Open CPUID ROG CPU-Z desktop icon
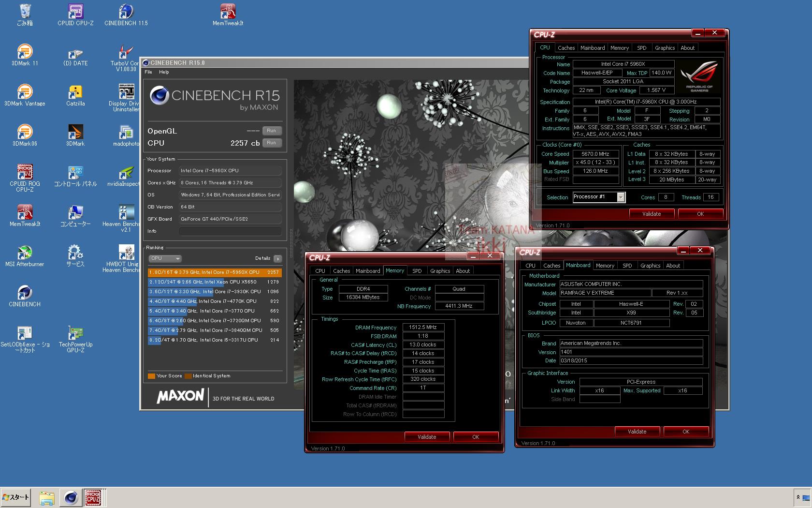 coord(25,178)
